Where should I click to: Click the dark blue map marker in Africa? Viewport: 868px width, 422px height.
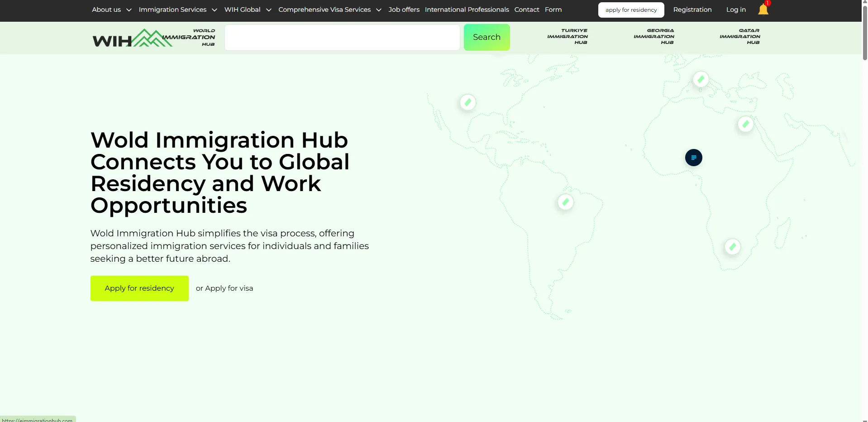click(x=693, y=158)
